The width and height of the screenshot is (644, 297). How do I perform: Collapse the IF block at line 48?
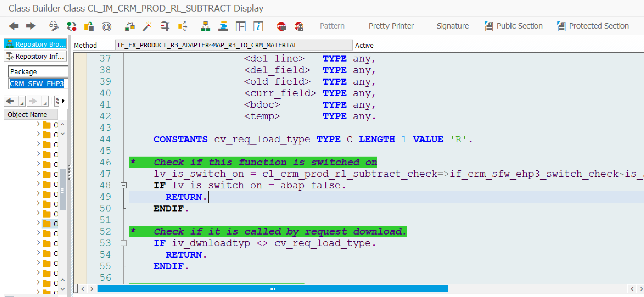pos(124,185)
